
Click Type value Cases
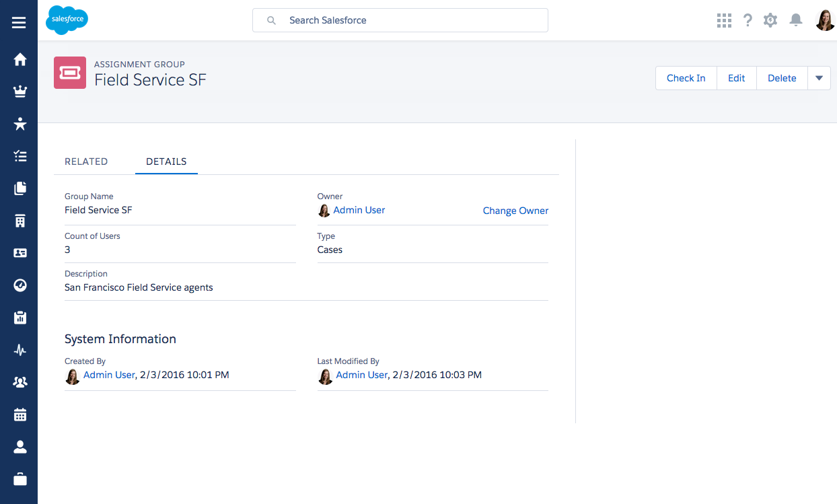pyautogui.click(x=330, y=250)
